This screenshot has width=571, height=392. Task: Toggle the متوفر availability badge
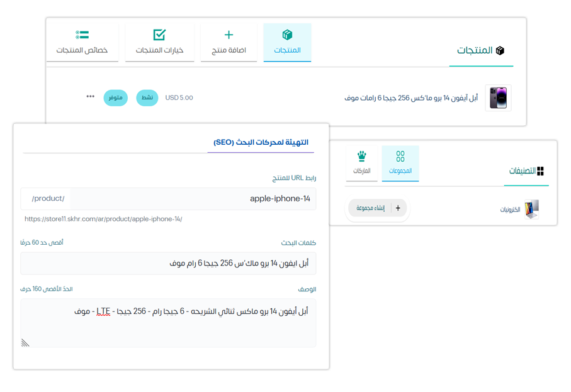tap(115, 98)
